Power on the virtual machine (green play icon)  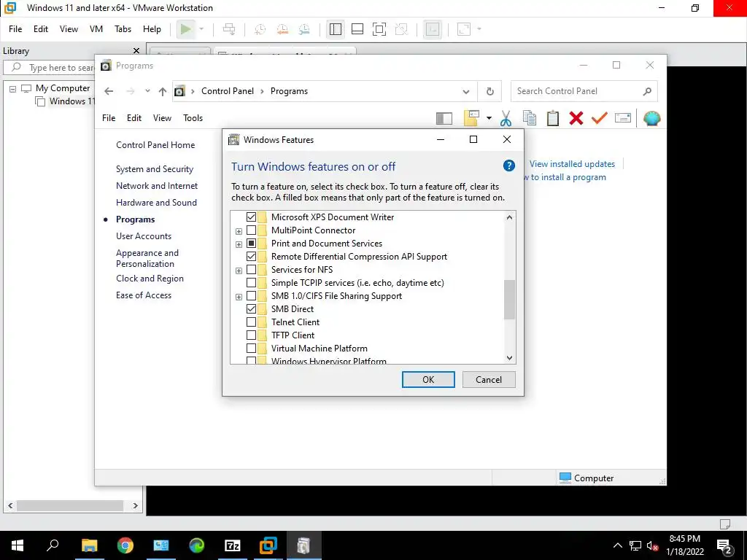pyautogui.click(x=186, y=29)
